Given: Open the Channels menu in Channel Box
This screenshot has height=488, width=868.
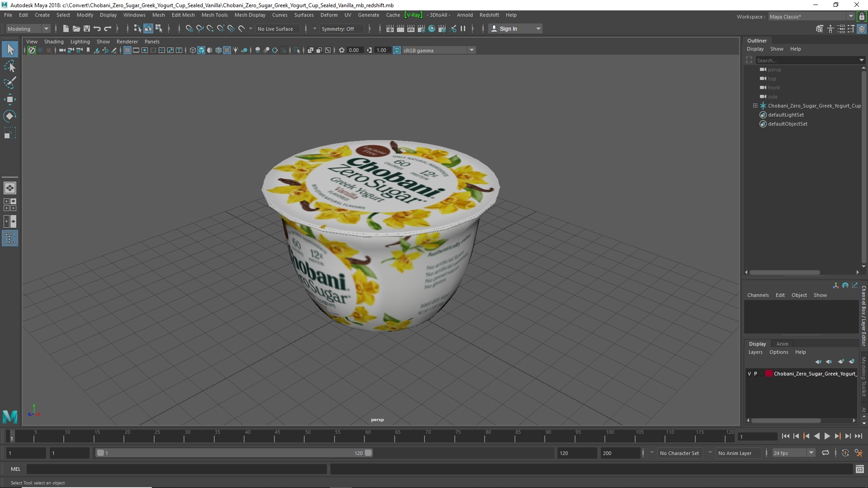Looking at the screenshot, I should point(758,295).
